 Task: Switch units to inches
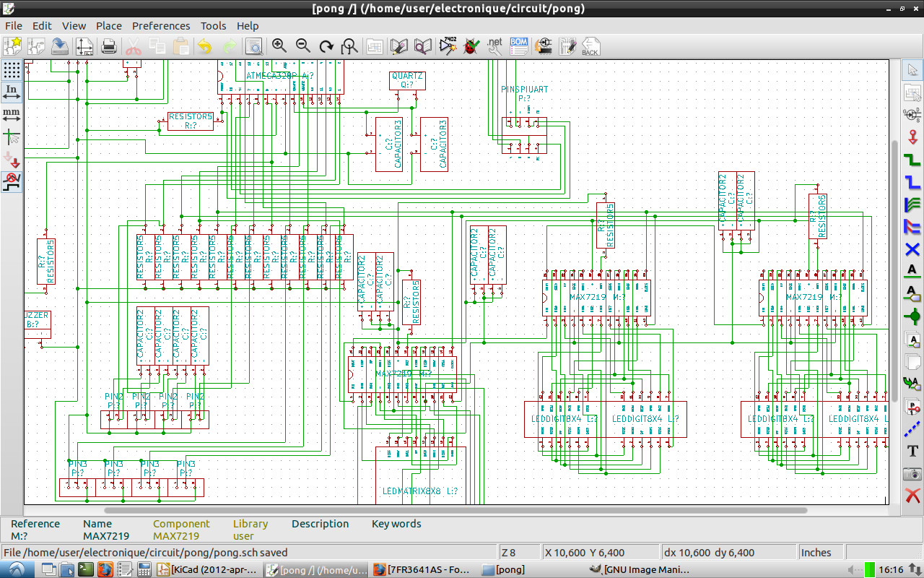point(12,92)
